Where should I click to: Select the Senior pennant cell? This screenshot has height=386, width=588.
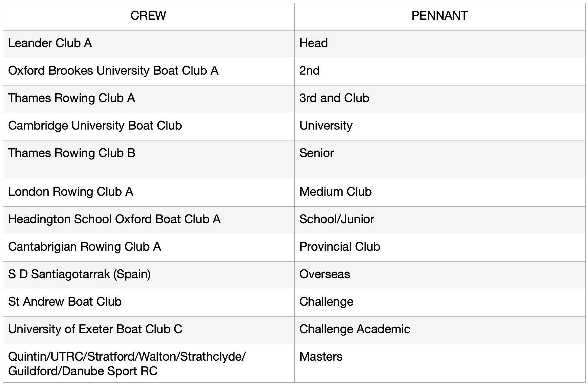[x=317, y=153]
